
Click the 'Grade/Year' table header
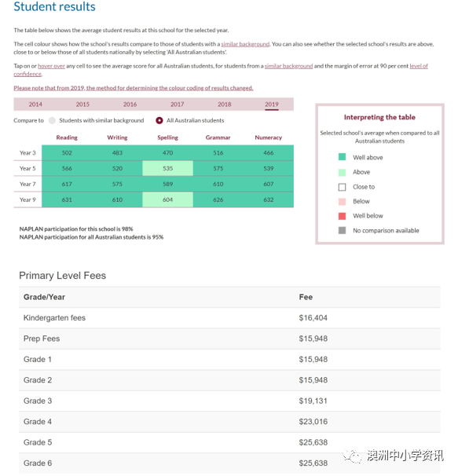(44, 297)
